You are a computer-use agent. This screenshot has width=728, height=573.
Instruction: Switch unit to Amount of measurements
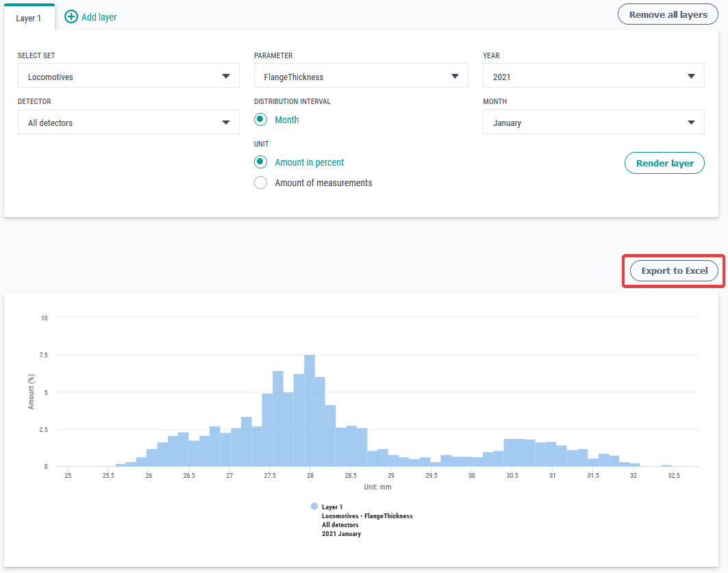pyautogui.click(x=260, y=183)
